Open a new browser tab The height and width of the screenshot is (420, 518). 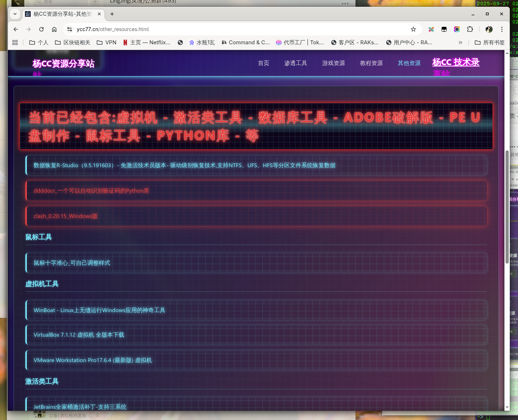click(112, 14)
